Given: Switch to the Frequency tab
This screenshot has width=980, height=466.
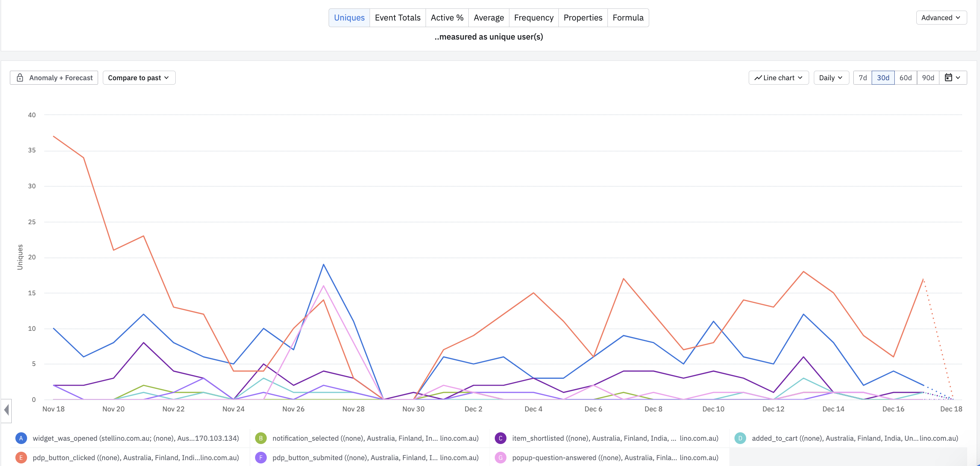Looking at the screenshot, I should 534,18.
